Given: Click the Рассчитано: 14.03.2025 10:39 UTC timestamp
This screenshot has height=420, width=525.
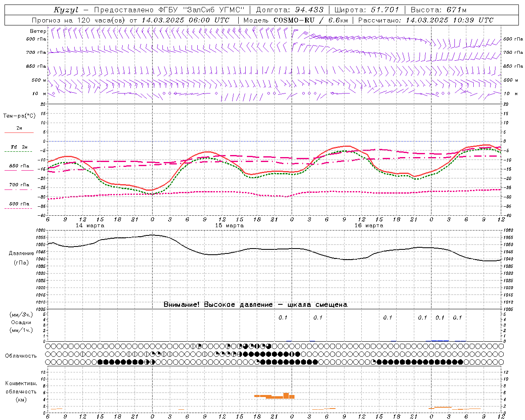Looking at the screenshot, I should (x=426, y=20).
